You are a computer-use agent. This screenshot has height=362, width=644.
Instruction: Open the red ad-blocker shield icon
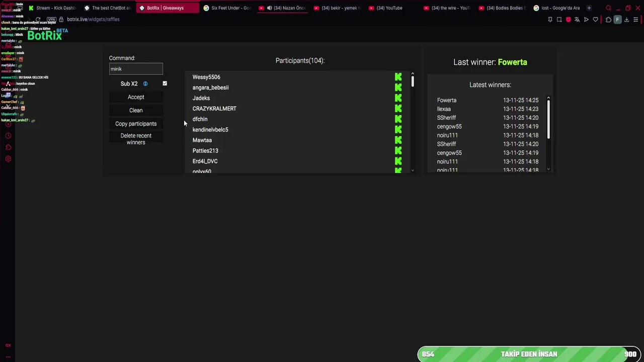[x=569, y=20]
